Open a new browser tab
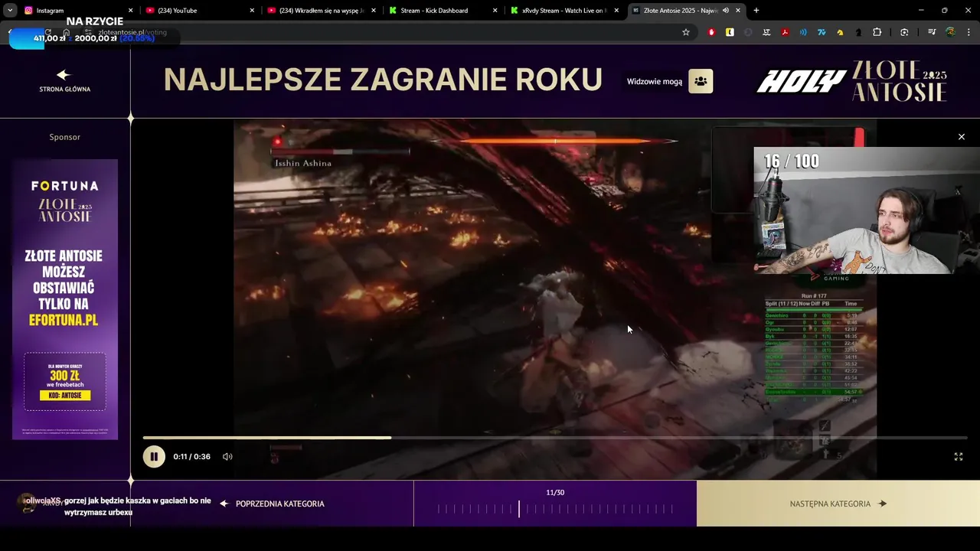Viewport: 980px width, 551px height. [756, 11]
